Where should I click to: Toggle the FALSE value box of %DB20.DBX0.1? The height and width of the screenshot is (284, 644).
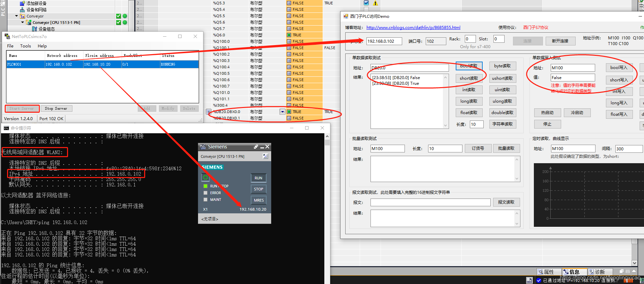pyautogui.click(x=289, y=118)
